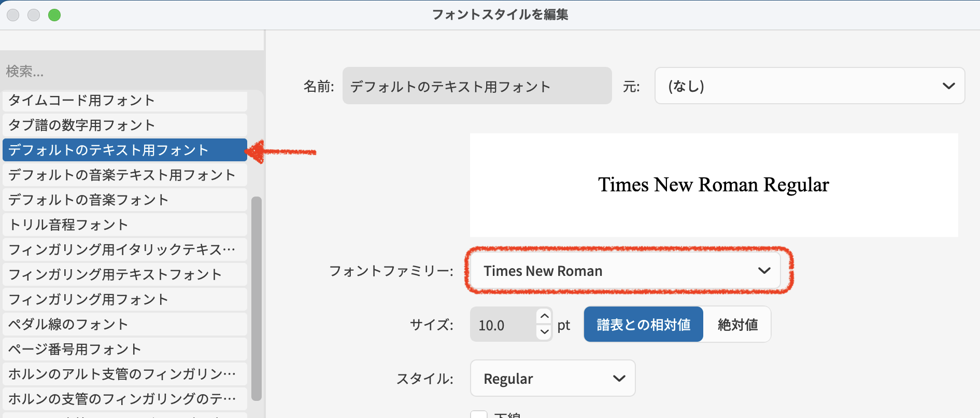This screenshot has height=418, width=980.
Task: Pick トリル音程フォント from the font styles
Action: coord(124,225)
